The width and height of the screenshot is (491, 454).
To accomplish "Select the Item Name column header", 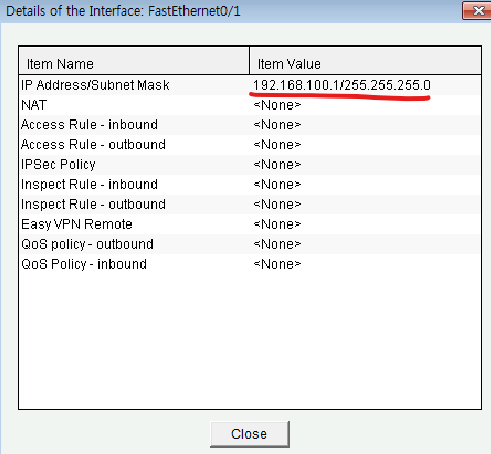I will click(x=134, y=61).
